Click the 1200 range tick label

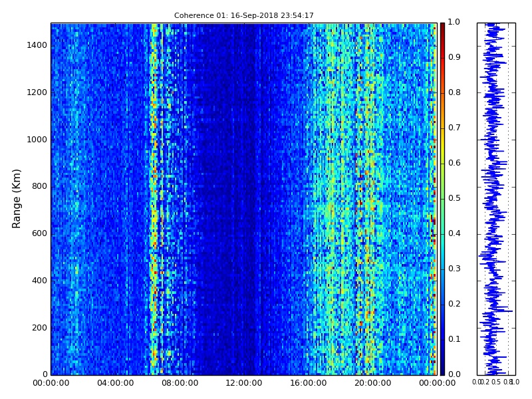[37, 92]
